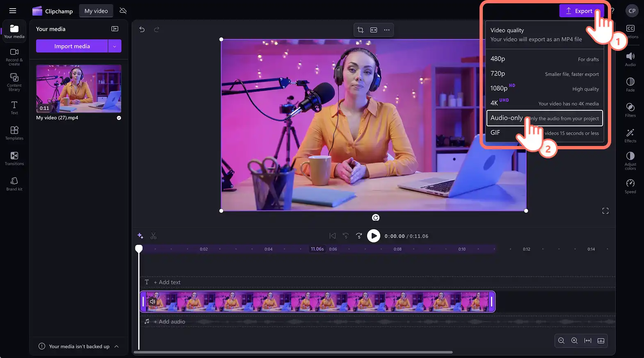
Task: Rename the My video project title
Action: [x=96, y=11]
